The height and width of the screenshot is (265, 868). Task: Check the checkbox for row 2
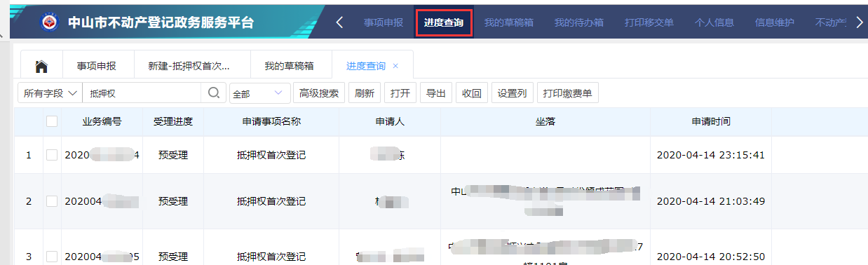click(x=52, y=201)
